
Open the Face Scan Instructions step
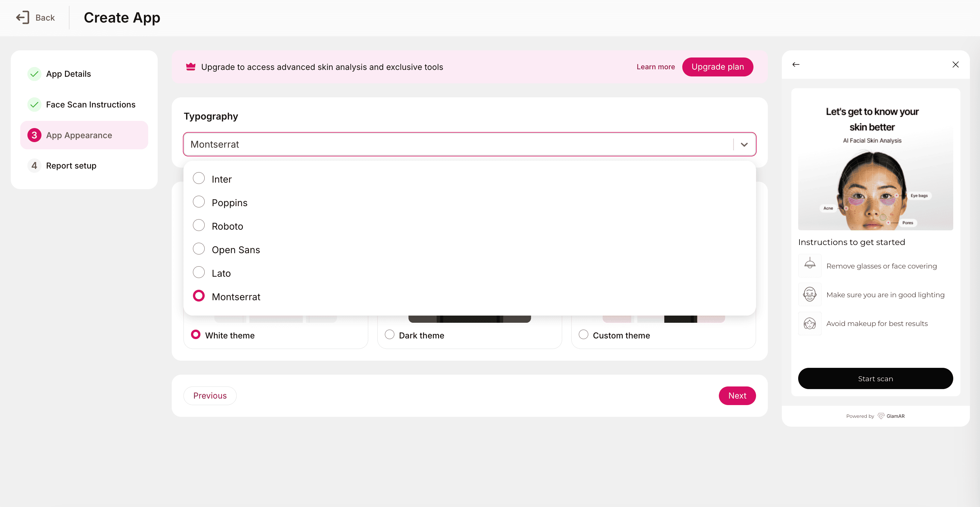(90, 105)
